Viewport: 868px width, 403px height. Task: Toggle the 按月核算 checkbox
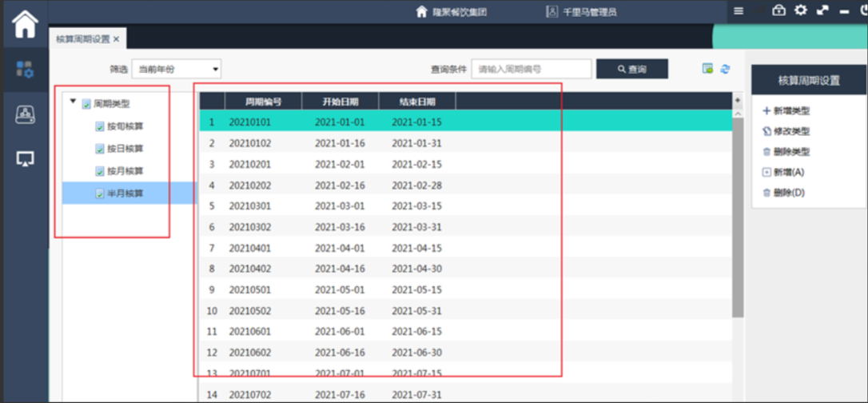pos(100,171)
